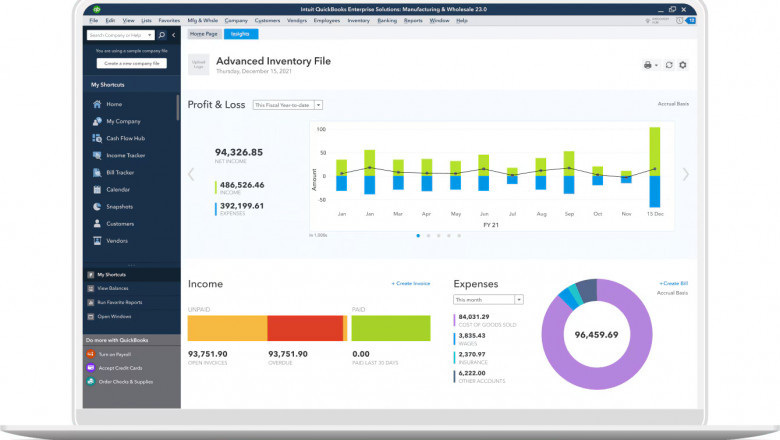780x440 pixels.
Task: Open Cash Flow Hub icon
Action: tap(97, 138)
